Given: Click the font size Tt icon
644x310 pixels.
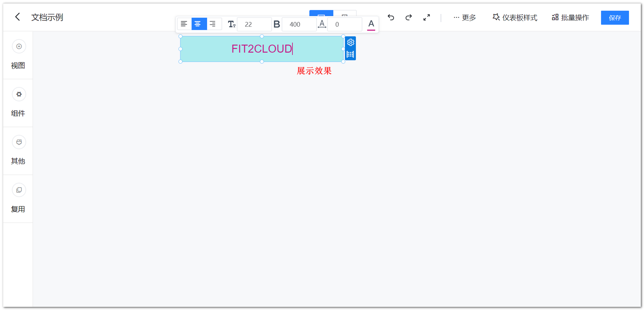Looking at the screenshot, I should (x=231, y=24).
